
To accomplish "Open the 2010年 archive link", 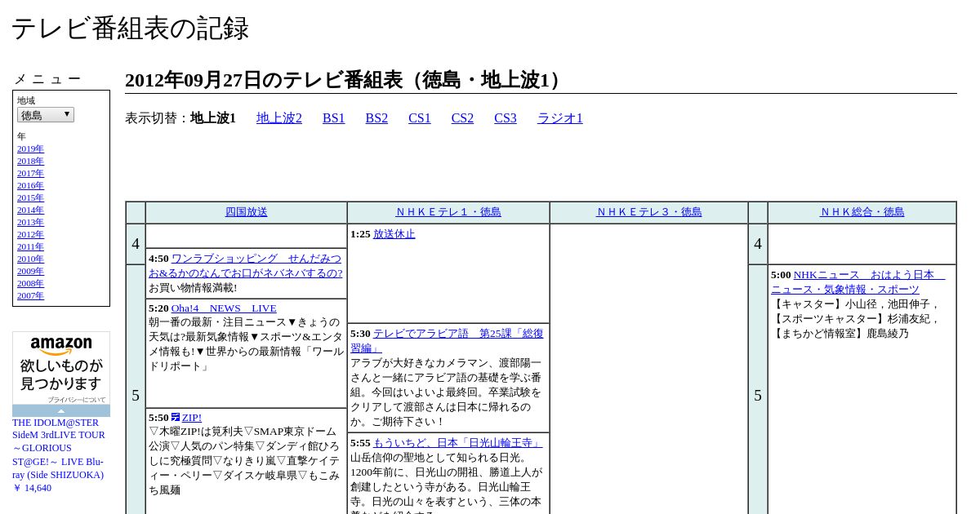I will point(30,259).
